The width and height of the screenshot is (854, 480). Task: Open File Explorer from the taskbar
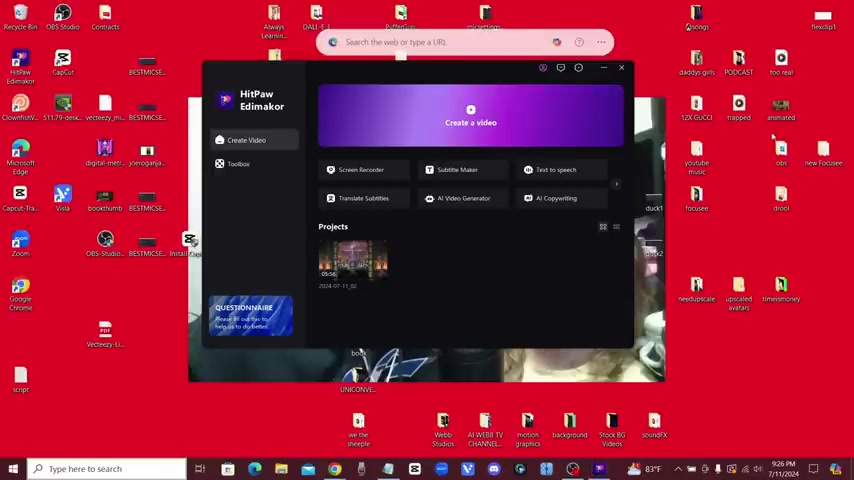tap(281, 469)
